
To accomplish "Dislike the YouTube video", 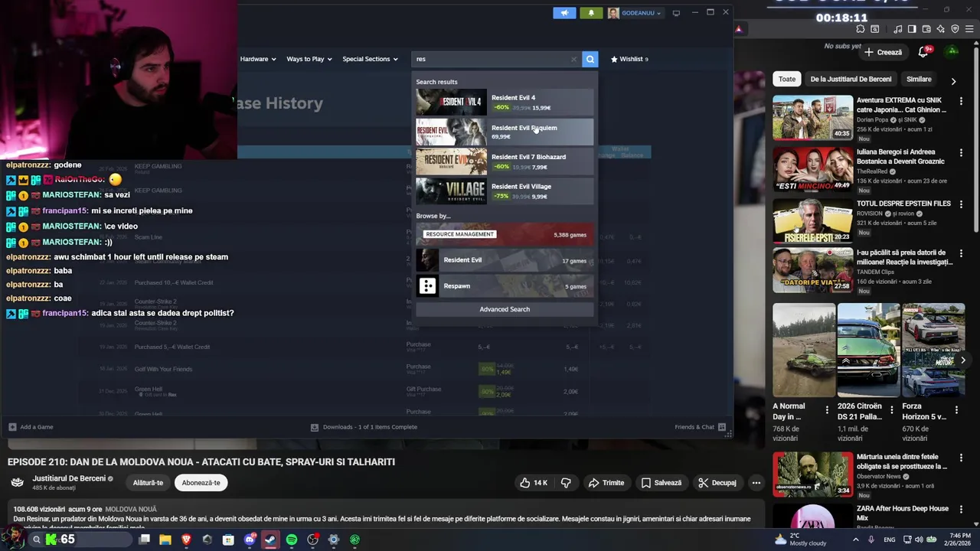I will point(567,483).
